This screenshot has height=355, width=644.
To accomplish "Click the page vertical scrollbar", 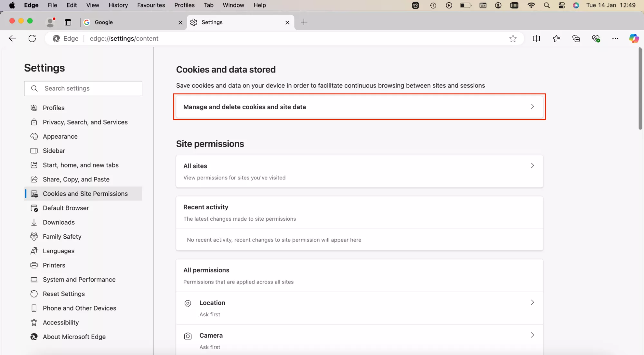I will click(640, 89).
